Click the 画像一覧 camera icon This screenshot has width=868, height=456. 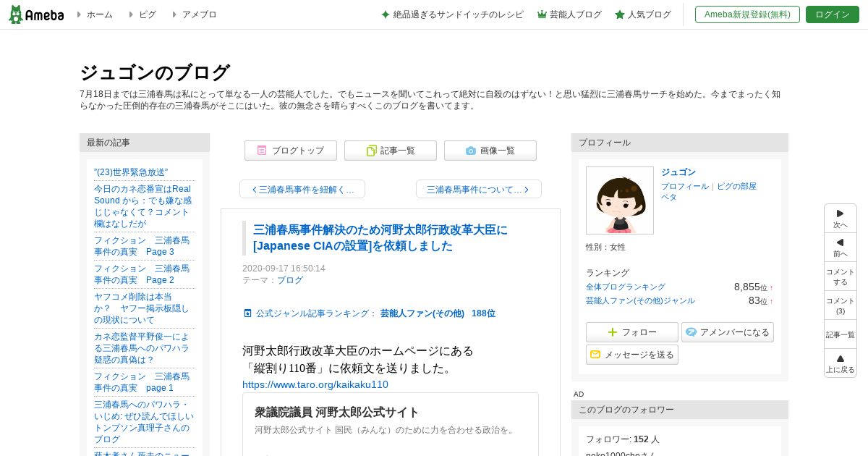coord(471,151)
